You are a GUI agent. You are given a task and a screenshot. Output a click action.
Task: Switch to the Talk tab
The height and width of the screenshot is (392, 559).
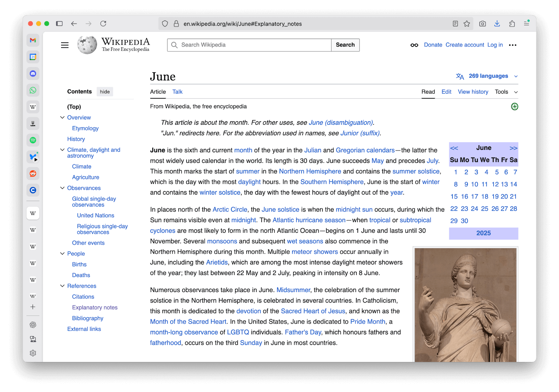[177, 92]
